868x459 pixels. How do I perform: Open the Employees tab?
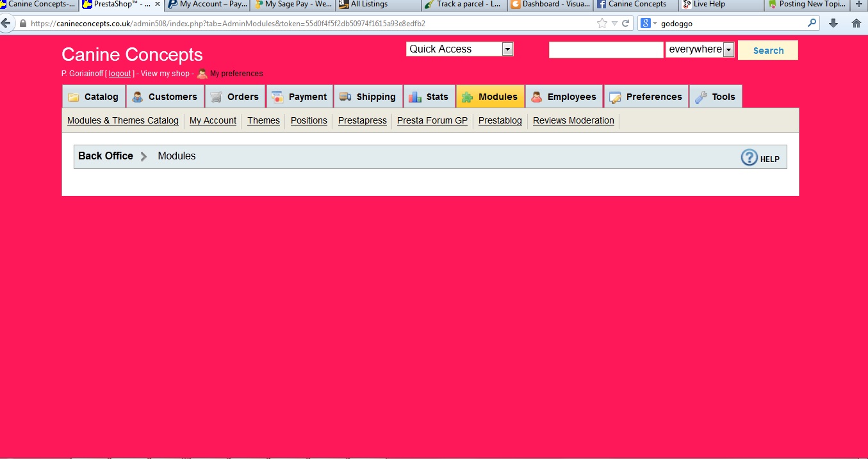pos(564,97)
